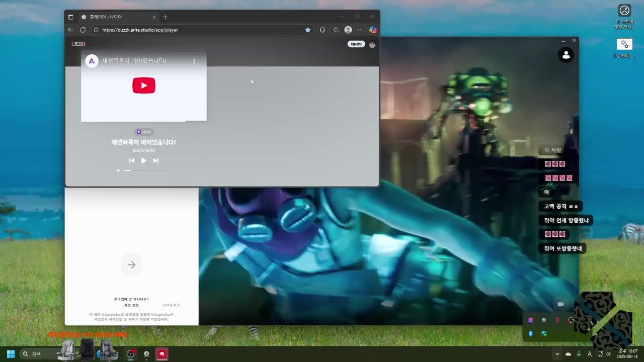This screenshot has width=644, height=362.
Task: Open the 개인정보 처리방침 link
Action: point(108,319)
